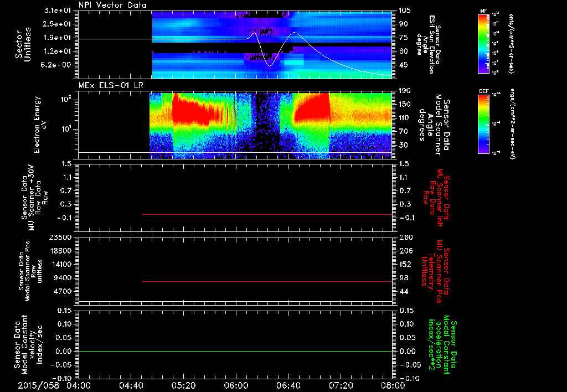This screenshot has height=392, width=567.
Task: Click the 23500 scanner position axis value
Action: [61, 237]
